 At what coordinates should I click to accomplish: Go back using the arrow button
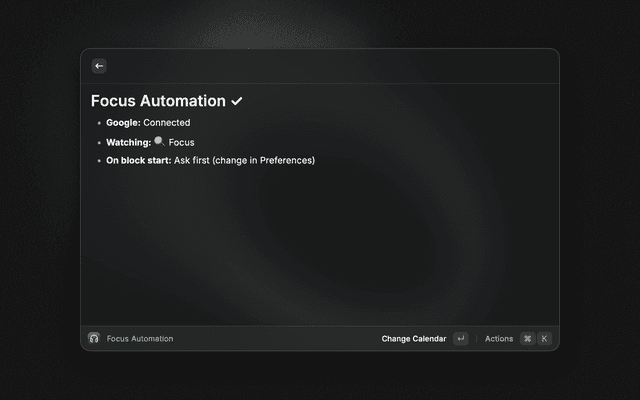click(99, 66)
